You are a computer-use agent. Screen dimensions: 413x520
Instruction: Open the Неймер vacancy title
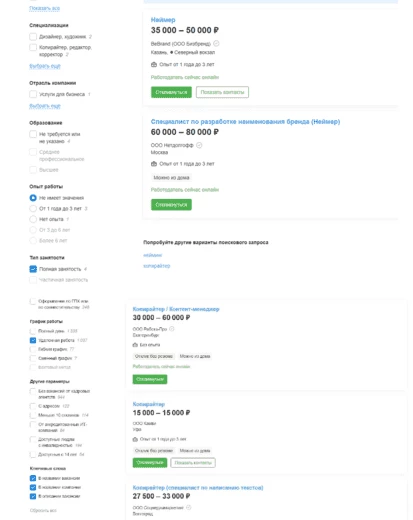click(163, 20)
